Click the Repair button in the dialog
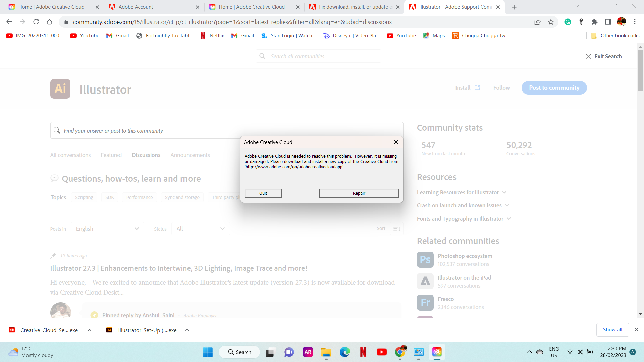The height and width of the screenshot is (362, 644). (x=359, y=193)
